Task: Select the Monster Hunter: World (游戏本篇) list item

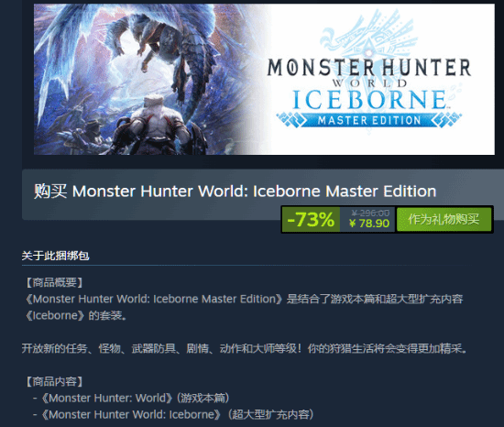Action: [x=131, y=399]
